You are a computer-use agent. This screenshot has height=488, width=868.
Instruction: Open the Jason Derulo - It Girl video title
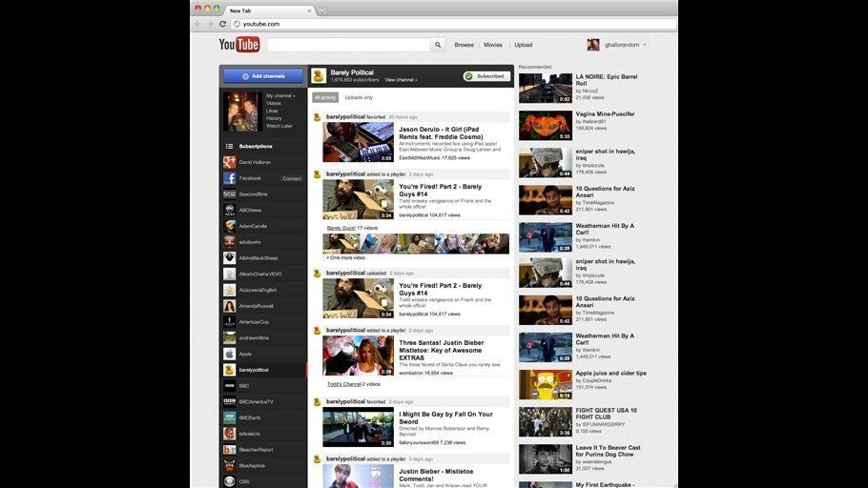click(441, 132)
